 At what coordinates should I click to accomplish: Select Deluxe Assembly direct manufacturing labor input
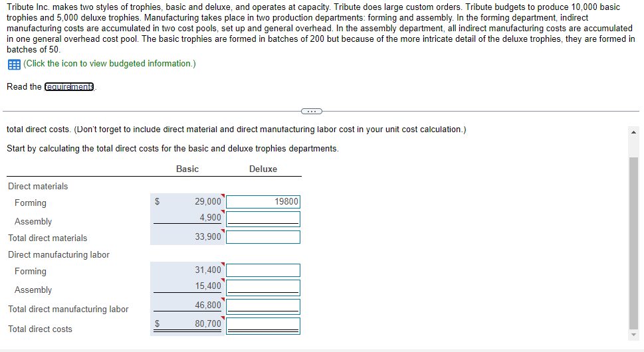pos(263,287)
